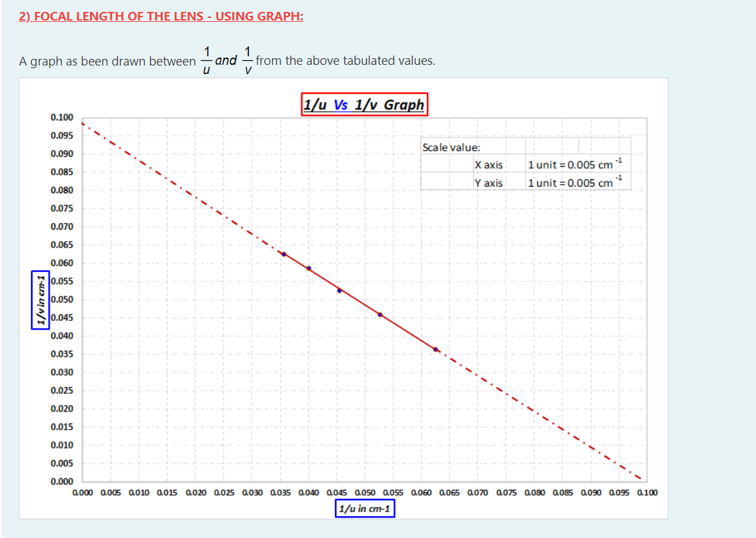Click the 0.100 label on the Y axis
The width and height of the screenshot is (756, 538).
coord(62,117)
